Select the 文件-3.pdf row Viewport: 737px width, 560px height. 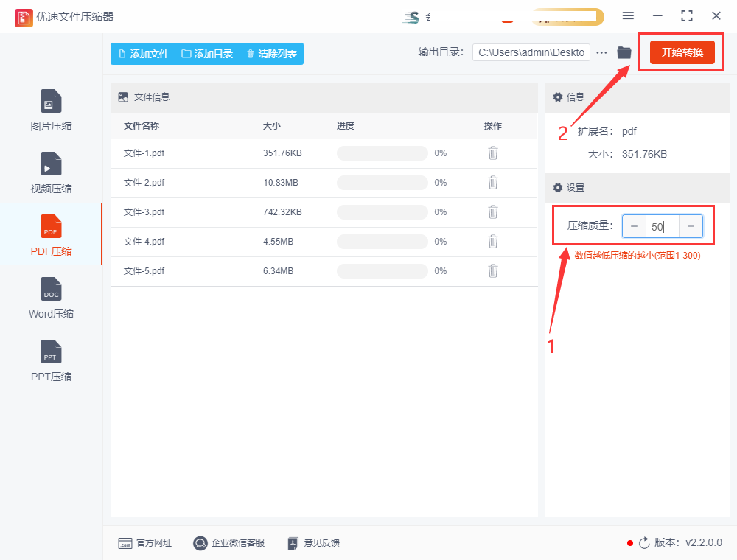coord(324,212)
